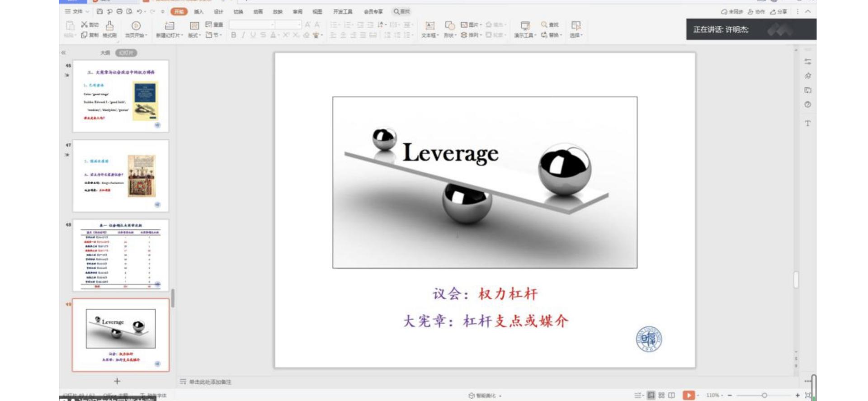Click the Share icon at top right
Screen dimensions: 868x401
tap(778, 12)
